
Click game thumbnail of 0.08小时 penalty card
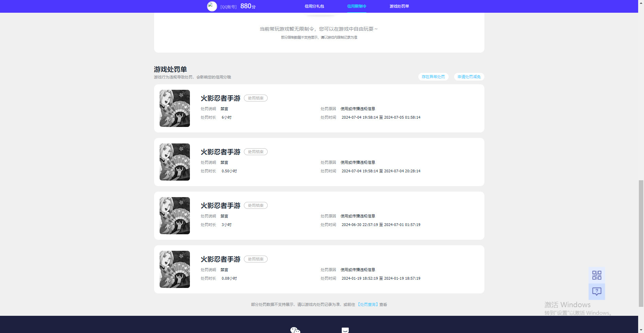pyautogui.click(x=175, y=269)
